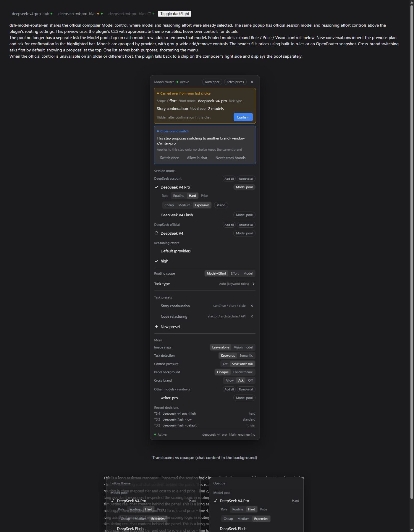Viewport: 414px width, 532px height.
Task: Click the Fetch prices button
Action: [235, 82]
